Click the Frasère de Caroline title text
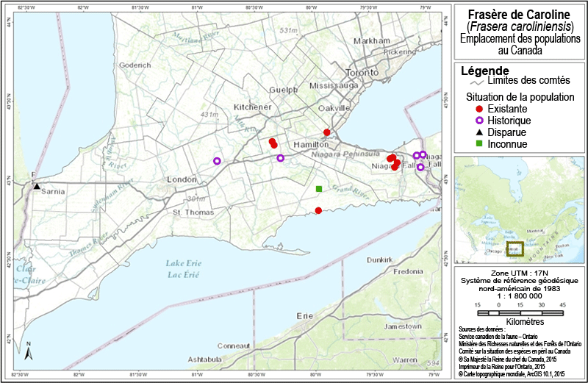Viewport: 588px width, 383px height. click(x=519, y=15)
